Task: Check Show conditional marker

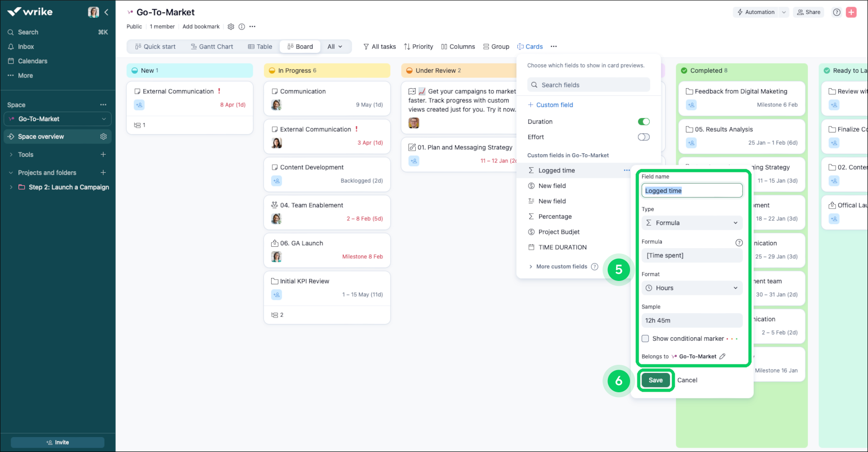Action: tap(645, 338)
